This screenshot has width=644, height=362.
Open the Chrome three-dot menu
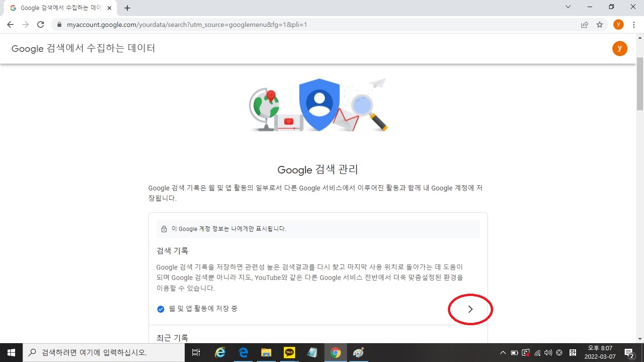(x=634, y=25)
